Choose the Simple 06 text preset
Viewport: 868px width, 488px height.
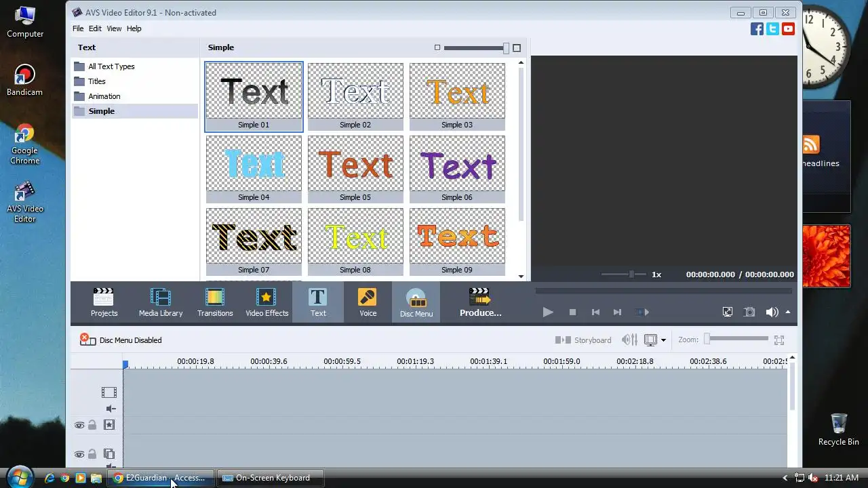coord(457,169)
